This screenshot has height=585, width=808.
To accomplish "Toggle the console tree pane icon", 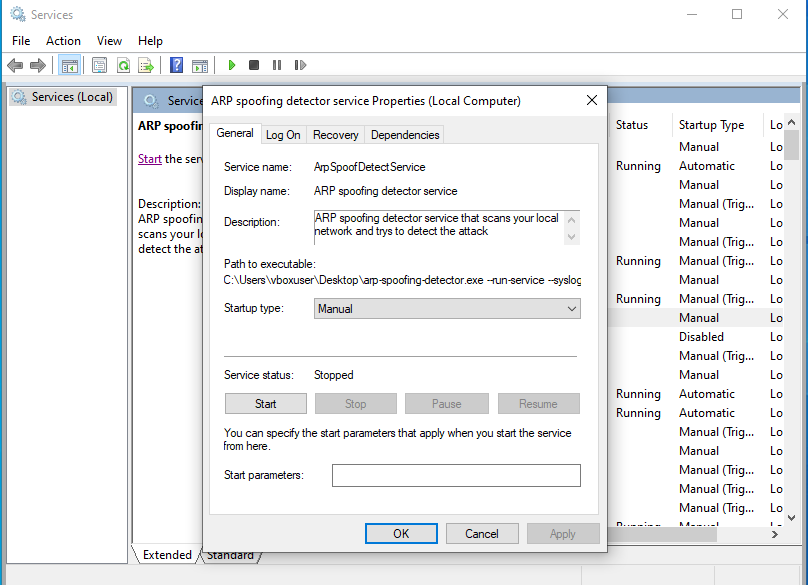I will [x=69, y=65].
